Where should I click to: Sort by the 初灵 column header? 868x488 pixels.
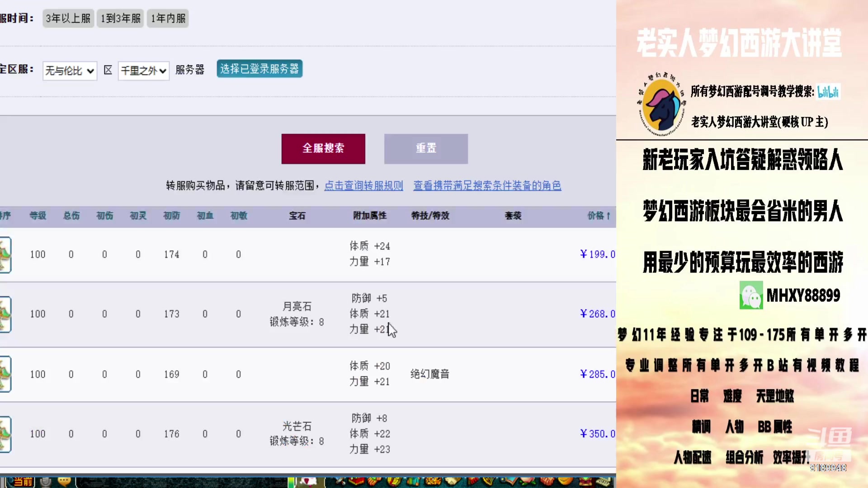[138, 216]
